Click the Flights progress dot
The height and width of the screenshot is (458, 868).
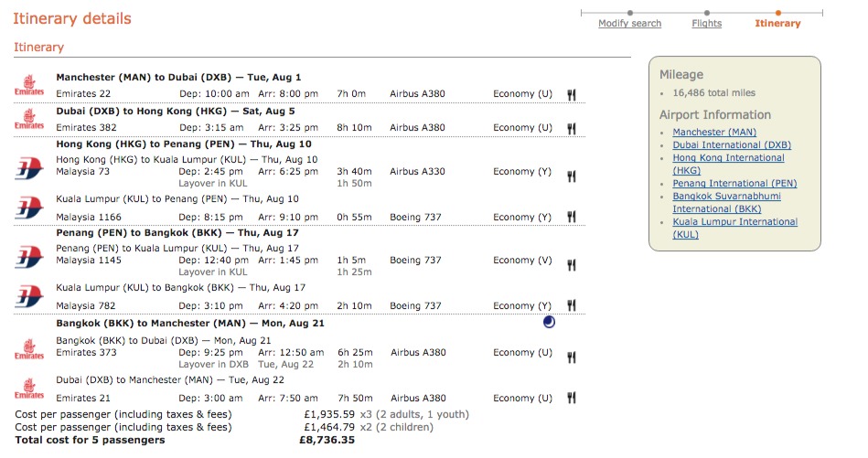tap(707, 13)
